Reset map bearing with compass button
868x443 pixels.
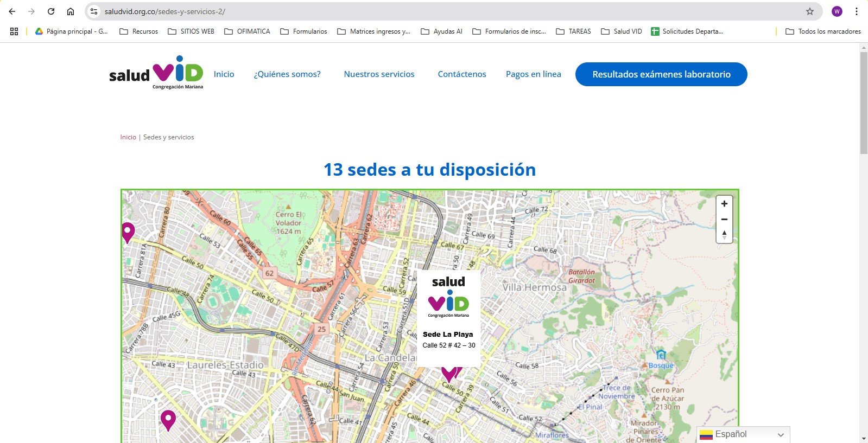(724, 235)
